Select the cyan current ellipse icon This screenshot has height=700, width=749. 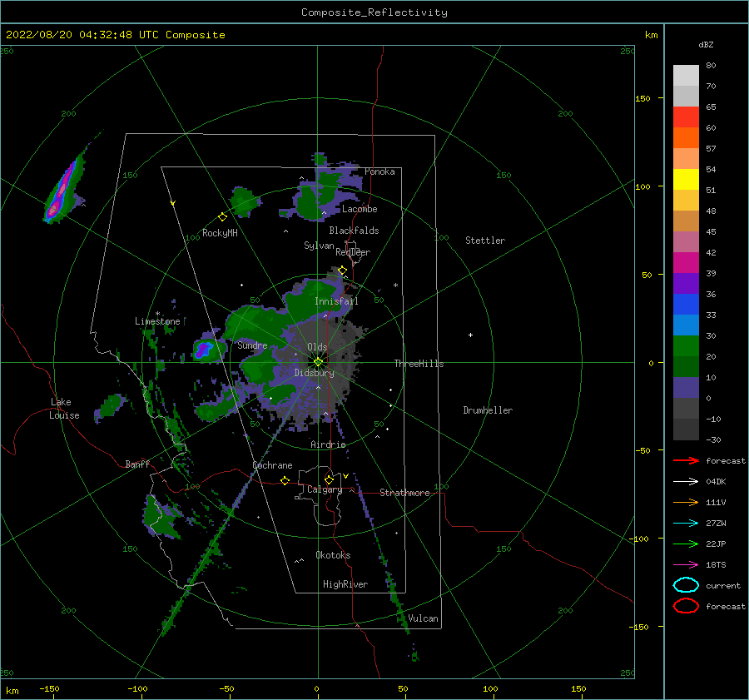click(686, 585)
